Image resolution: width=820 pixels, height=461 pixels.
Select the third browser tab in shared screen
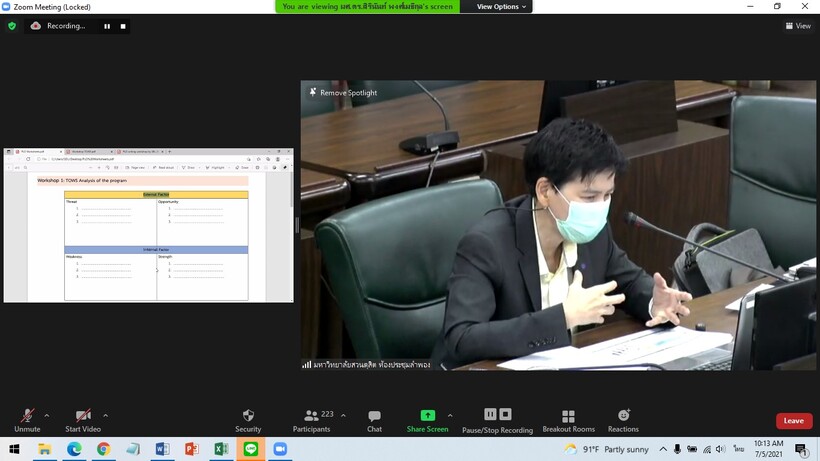pos(140,152)
